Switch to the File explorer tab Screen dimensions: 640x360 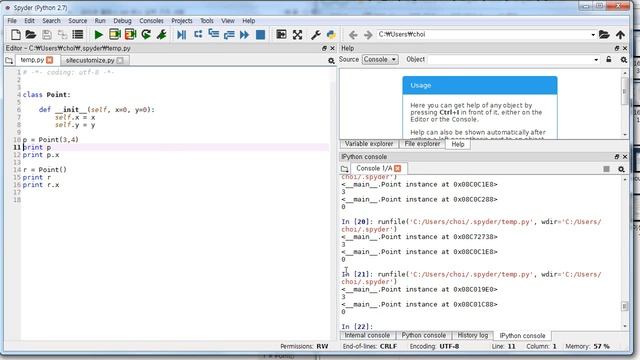(422, 144)
